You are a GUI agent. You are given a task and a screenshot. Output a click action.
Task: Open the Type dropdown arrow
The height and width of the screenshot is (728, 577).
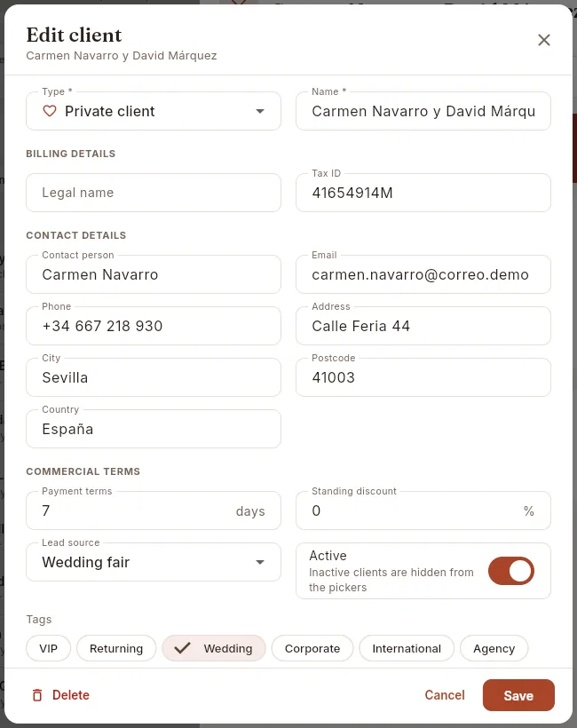260,112
